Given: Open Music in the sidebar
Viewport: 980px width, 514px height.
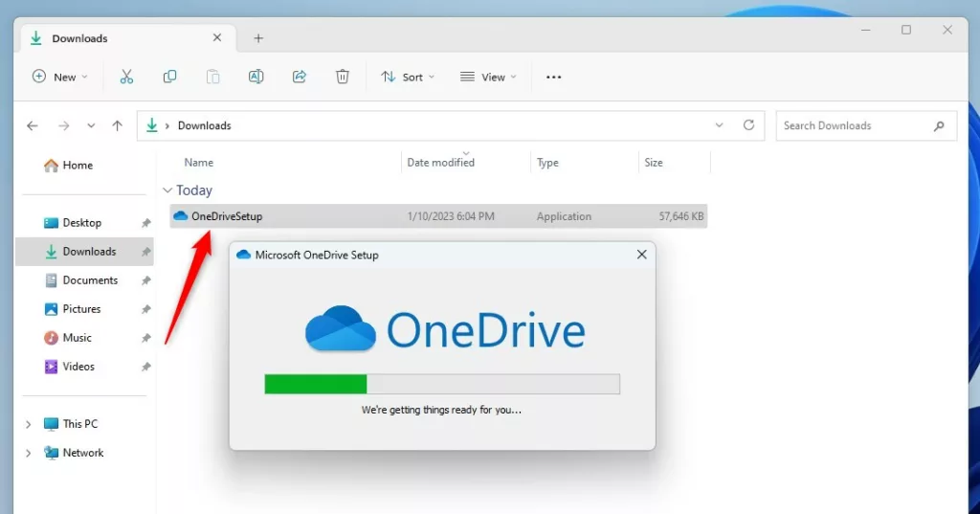Looking at the screenshot, I should coord(68,338).
